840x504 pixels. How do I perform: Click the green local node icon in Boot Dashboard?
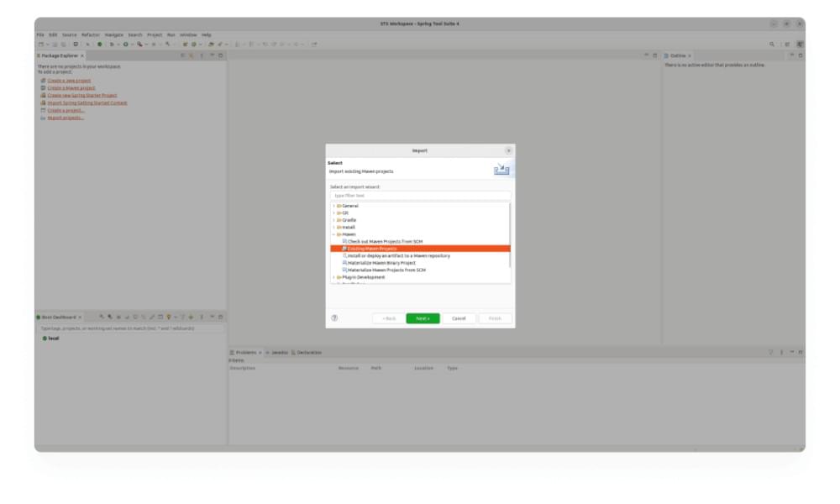pyautogui.click(x=45, y=339)
